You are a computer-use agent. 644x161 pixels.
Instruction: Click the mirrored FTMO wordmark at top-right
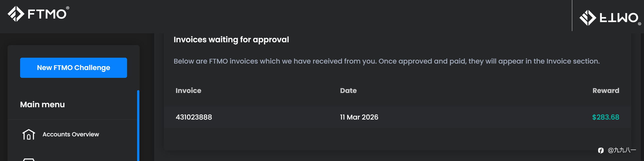click(619, 18)
